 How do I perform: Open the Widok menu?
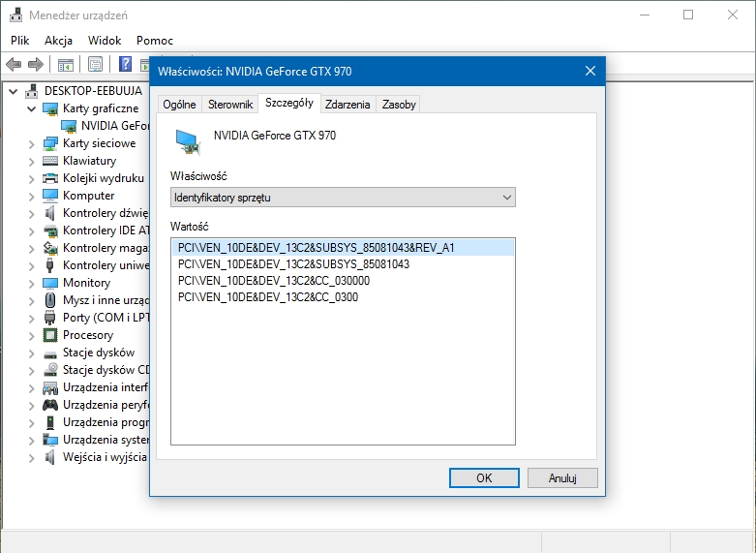tap(105, 41)
